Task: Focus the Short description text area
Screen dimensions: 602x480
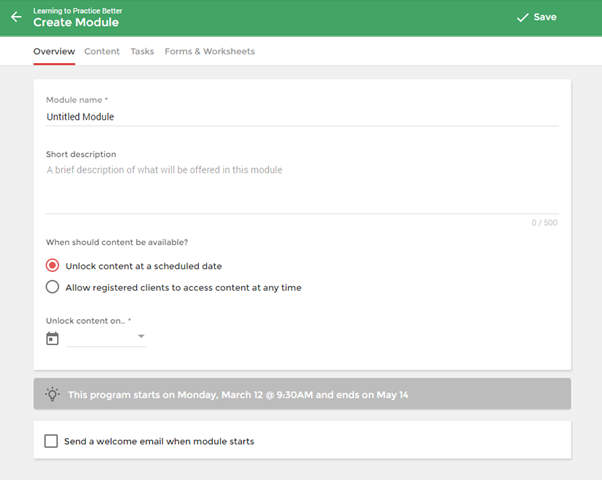Action: pos(302,188)
